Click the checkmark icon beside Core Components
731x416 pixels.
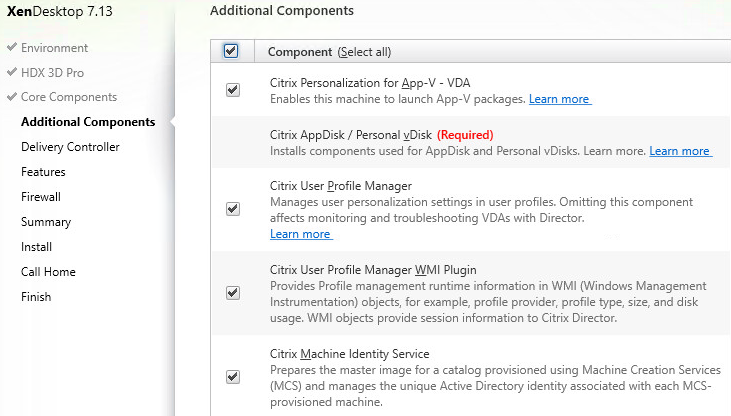point(12,97)
